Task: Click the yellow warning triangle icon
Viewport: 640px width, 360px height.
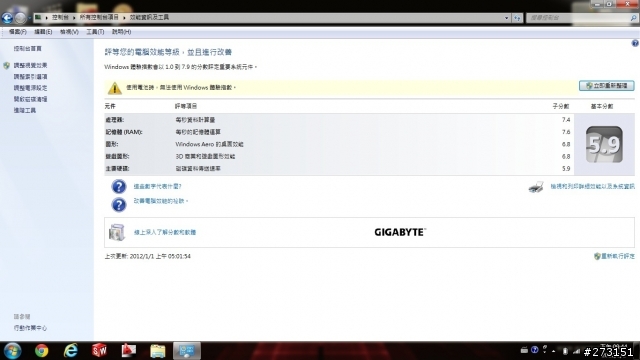Action: pyautogui.click(x=115, y=88)
